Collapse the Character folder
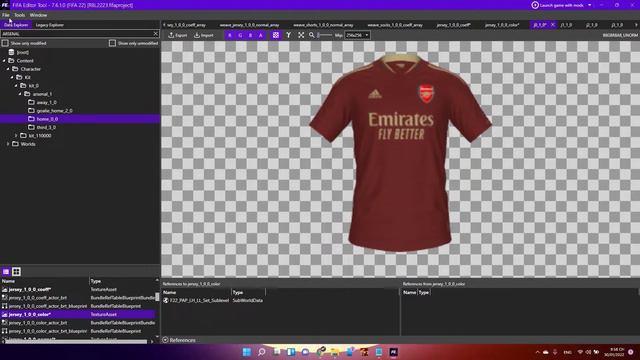640x360 pixels. pos(8,69)
